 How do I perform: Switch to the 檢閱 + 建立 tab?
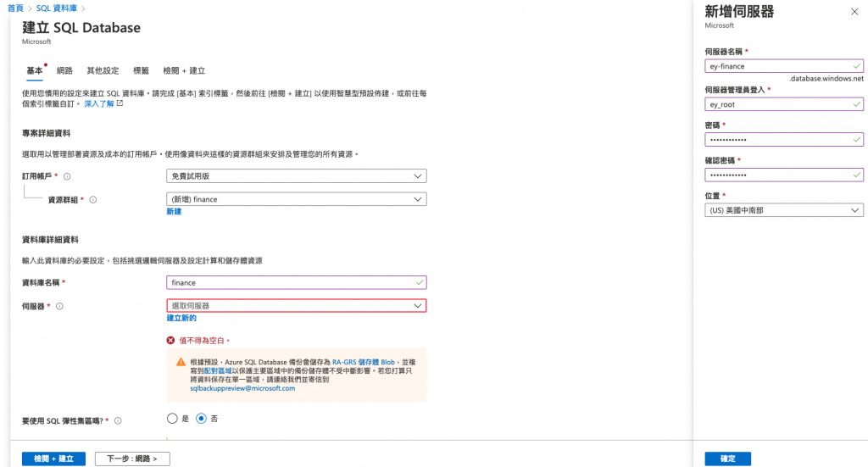click(184, 71)
